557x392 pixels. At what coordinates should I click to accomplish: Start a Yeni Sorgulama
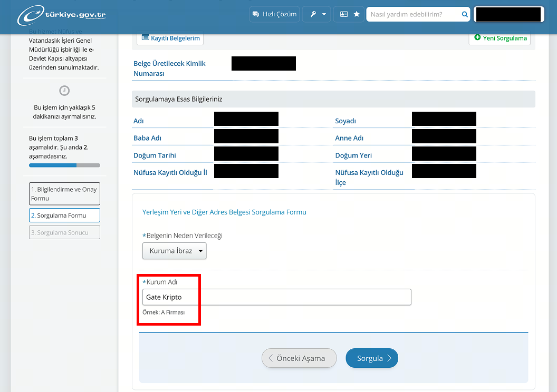(500, 38)
